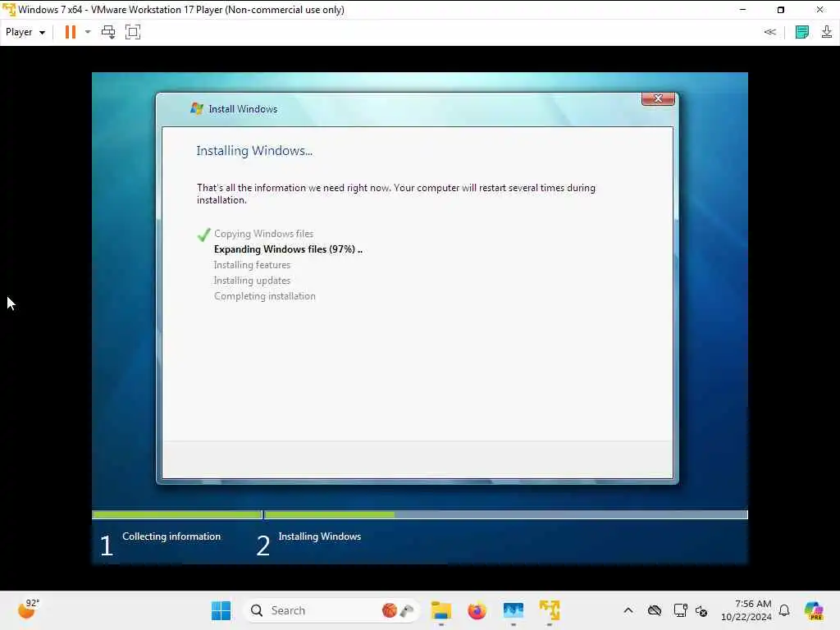Click the Collecting information progress bar
The width and height of the screenshot is (840, 630).
(x=177, y=515)
